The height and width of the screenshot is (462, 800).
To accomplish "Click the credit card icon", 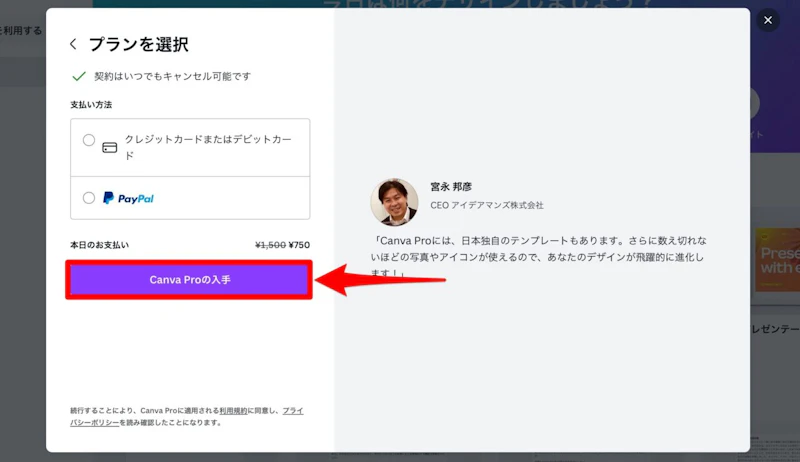I will point(110,148).
